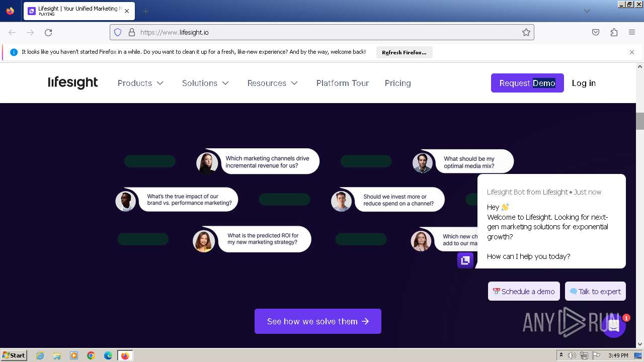Click 'Which marketing channels drive incremental revenue' bubble

click(x=270, y=162)
